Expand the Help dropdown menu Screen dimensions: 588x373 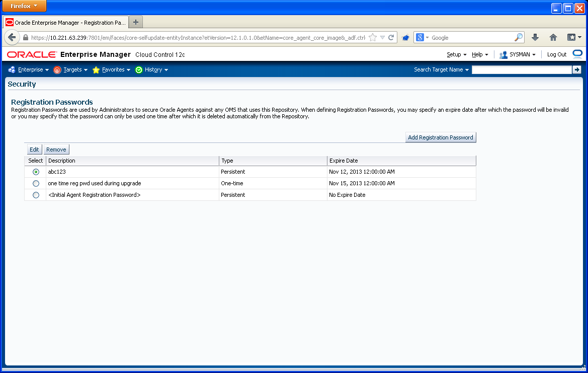(480, 55)
